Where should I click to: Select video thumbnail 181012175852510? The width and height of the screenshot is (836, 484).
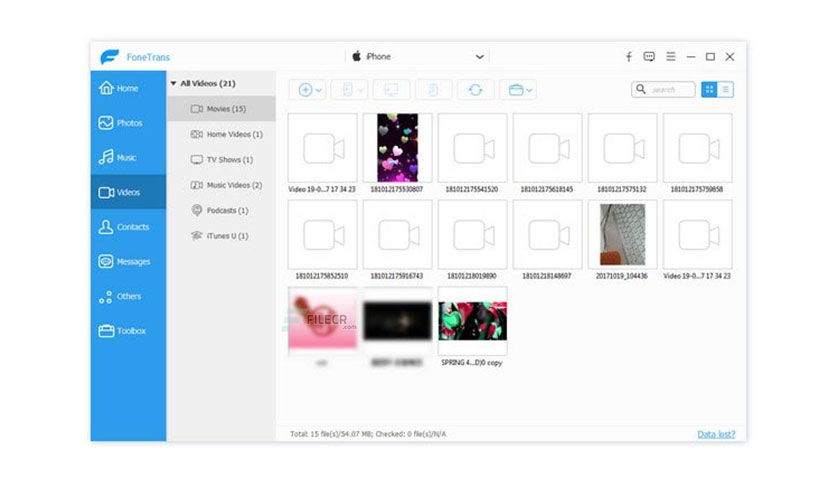click(x=323, y=235)
